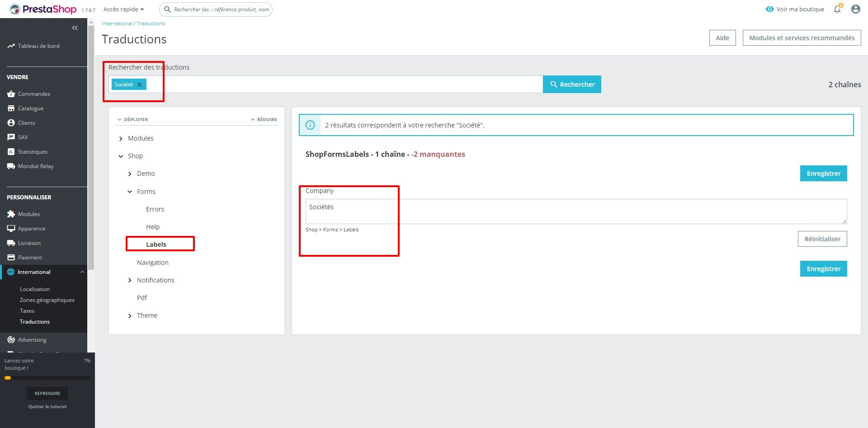Viewport: 868px width, 428px height.
Task: Expand the Notifications tree node
Action: (x=130, y=281)
